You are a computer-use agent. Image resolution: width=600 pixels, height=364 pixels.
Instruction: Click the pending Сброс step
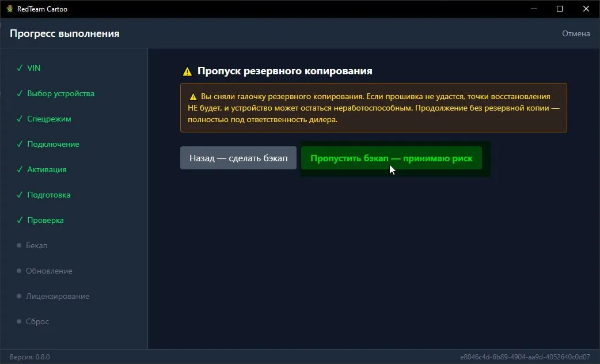(37, 321)
